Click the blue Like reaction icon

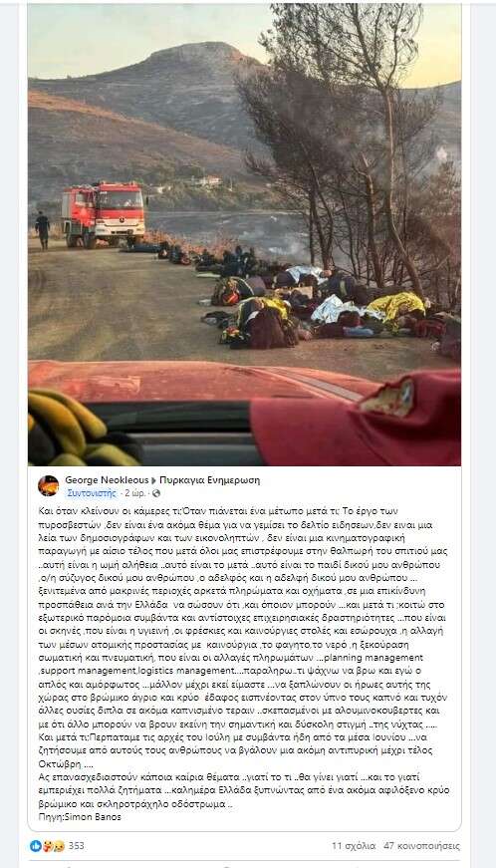coord(36,846)
